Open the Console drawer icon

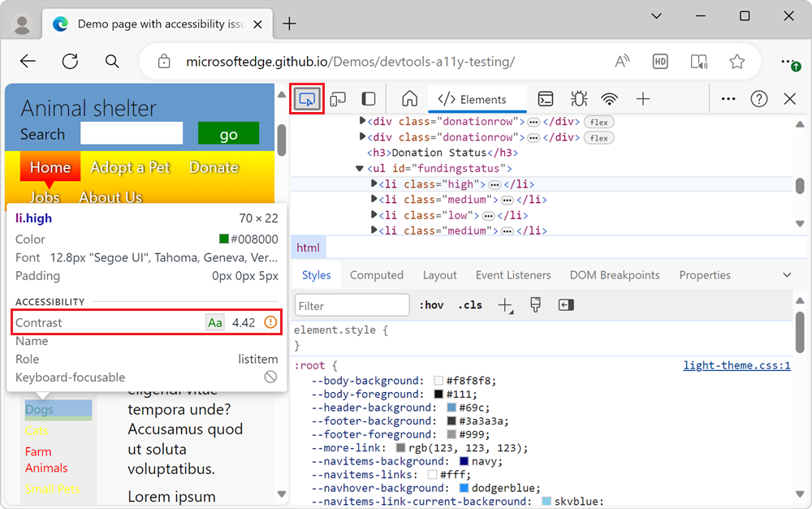click(545, 98)
